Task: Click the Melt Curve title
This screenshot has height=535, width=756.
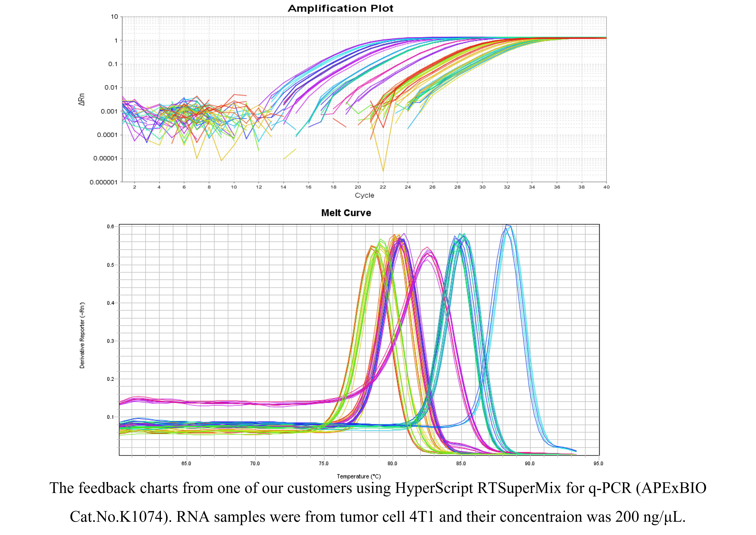Action: click(x=346, y=213)
